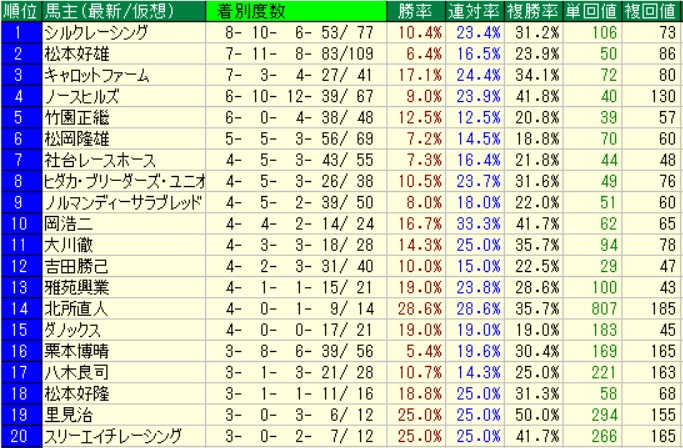Click rank number 10 cell
The image size is (683, 448).
click(20, 224)
